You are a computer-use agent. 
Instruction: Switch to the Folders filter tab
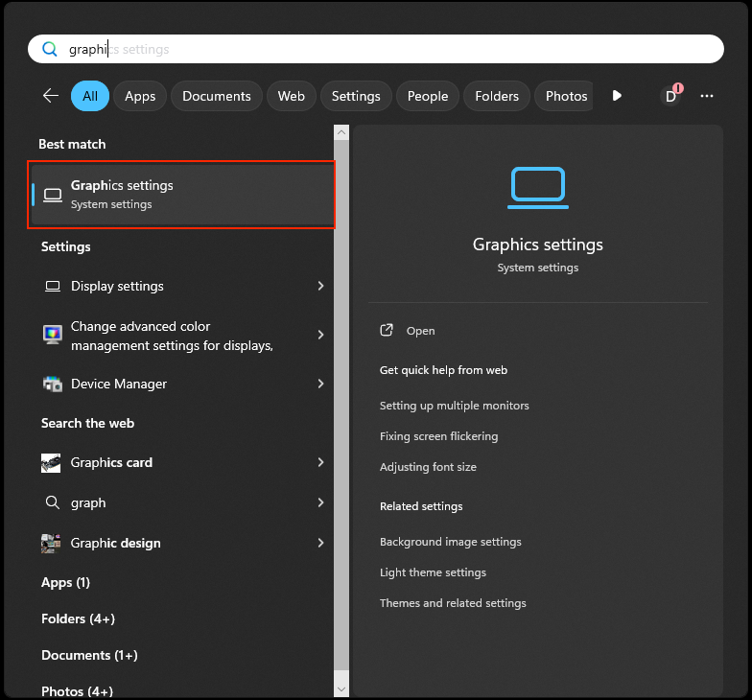(497, 96)
